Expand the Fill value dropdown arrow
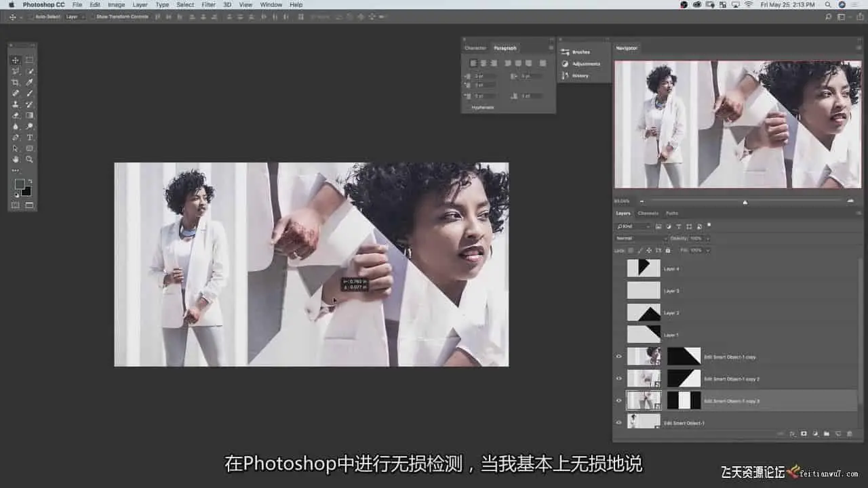Image resolution: width=868 pixels, height=488 pixels. (709, 250)
